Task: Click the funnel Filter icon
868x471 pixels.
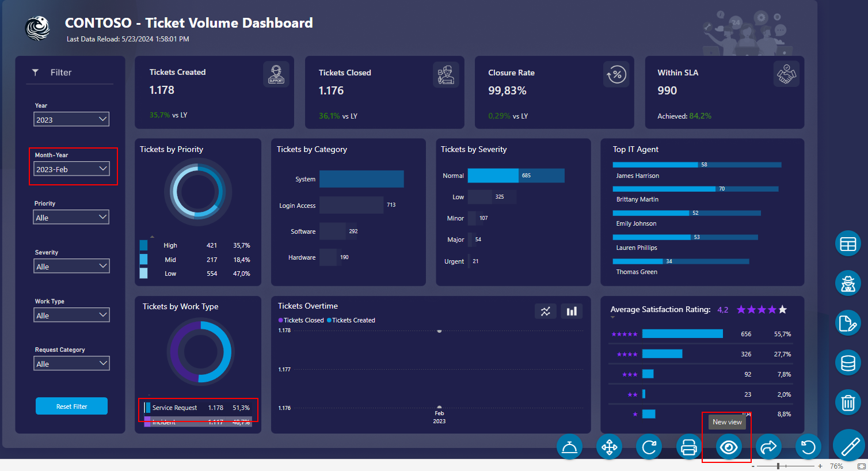Action: point(36,73)
